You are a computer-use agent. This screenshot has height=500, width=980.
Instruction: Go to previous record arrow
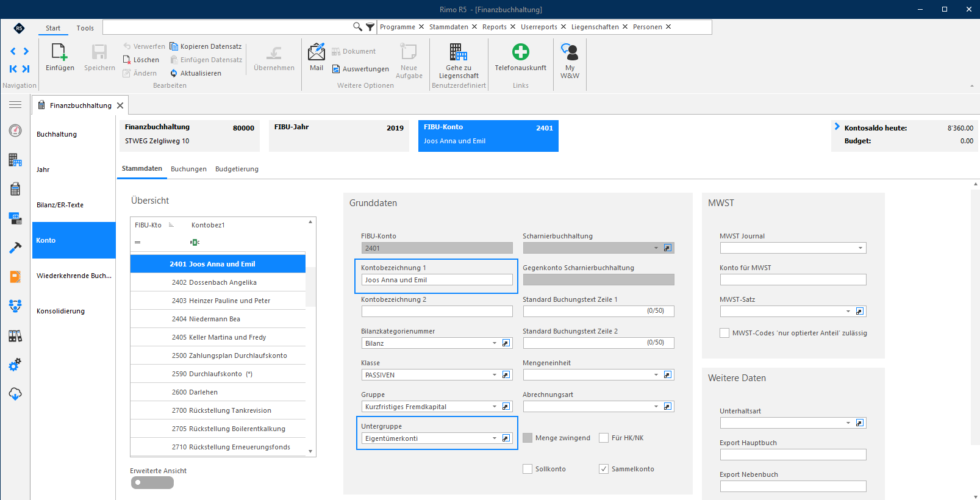coord(13,51)
